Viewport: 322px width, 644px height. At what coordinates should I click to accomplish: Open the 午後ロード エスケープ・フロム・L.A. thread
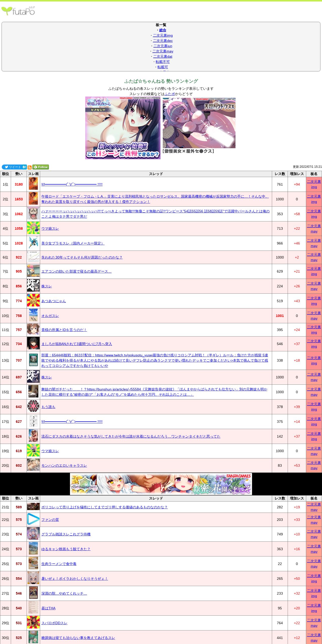[155, 199]
